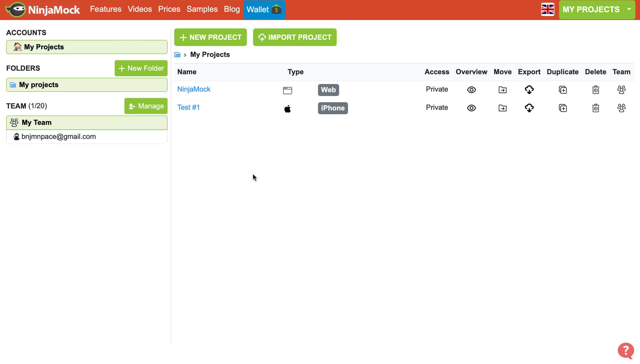Click Private access for NinjaMock row
The width and height of the screenshot is (640, 364).
coord(437,89)
